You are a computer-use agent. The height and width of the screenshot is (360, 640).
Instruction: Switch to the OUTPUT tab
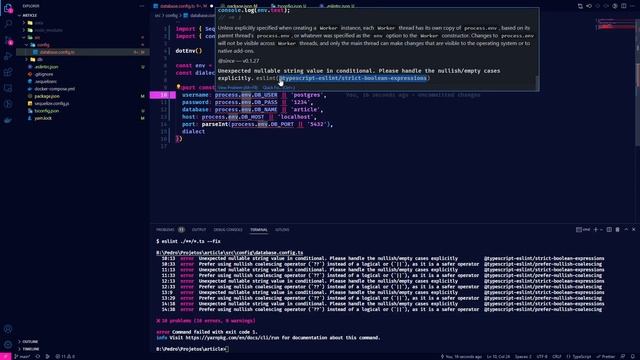coord(199,230)
